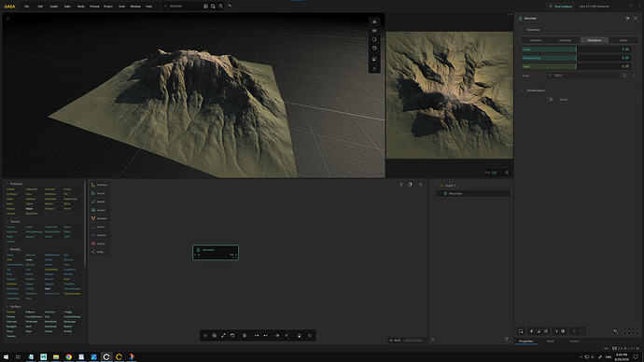Open the Windows Start menu

tap(7, 357)
